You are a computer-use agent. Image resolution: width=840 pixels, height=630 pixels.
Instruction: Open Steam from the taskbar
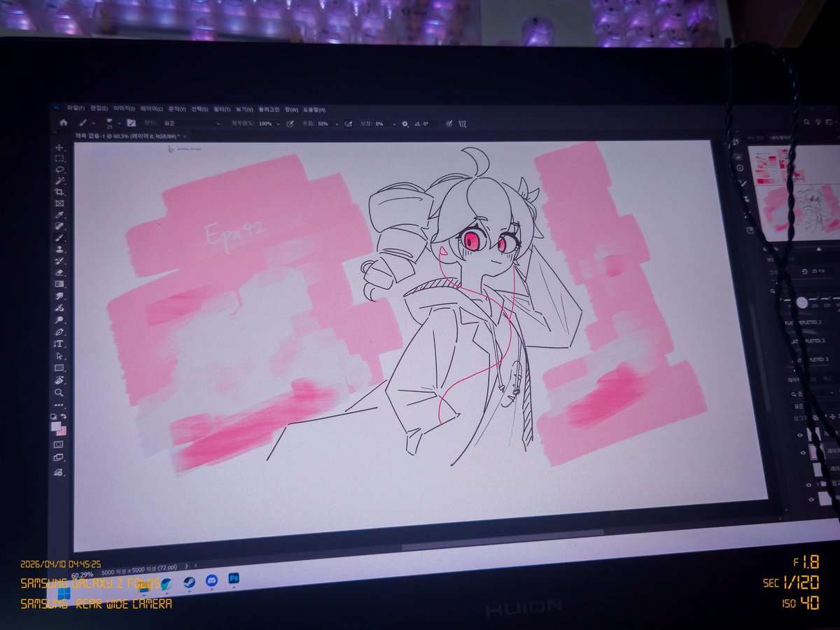[x=189, y=582]
